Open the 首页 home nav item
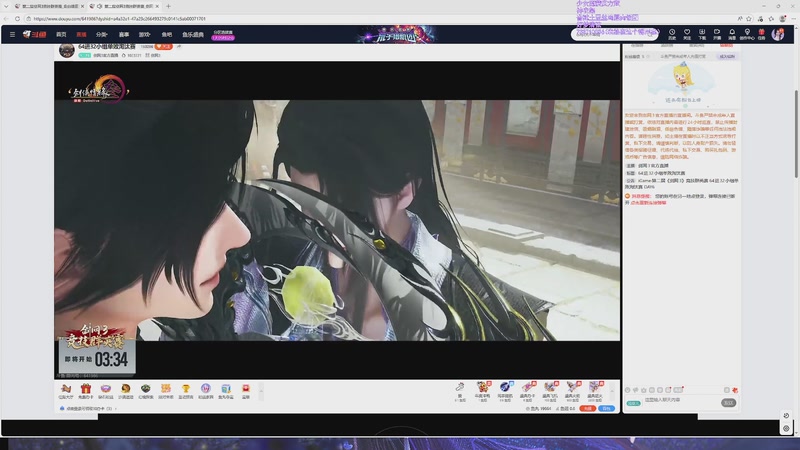Viewport: 800px width, 450px height. coord(61,35)
